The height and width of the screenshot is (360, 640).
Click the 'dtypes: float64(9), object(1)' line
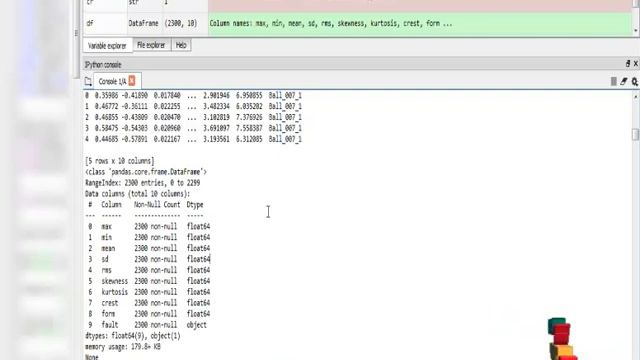(x=133, y=336)
